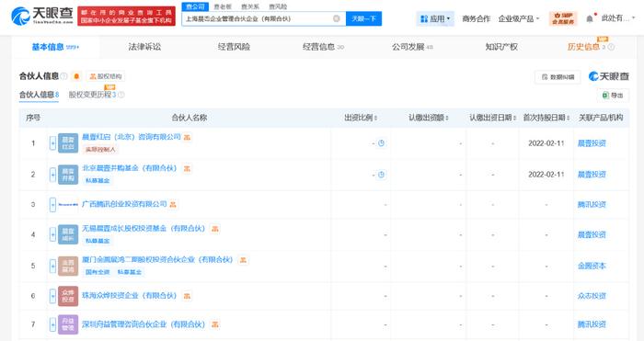Open 北京晨壹并购基金（有限合伙） link
Image resolution: width=644 pixels, height=341 pixels.
tap(130, 168)
